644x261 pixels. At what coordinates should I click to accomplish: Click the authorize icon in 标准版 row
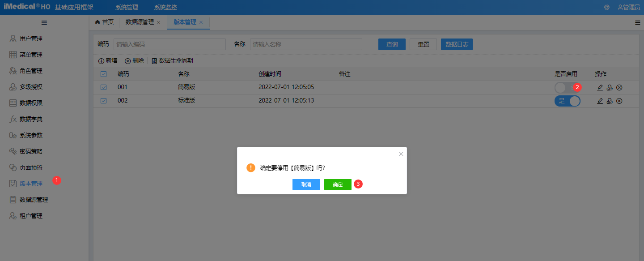coord(610,101)
